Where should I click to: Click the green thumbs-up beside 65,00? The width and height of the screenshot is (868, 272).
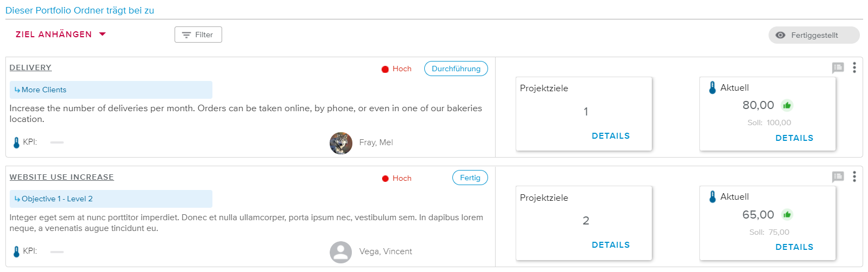click(x=787, y=215)
